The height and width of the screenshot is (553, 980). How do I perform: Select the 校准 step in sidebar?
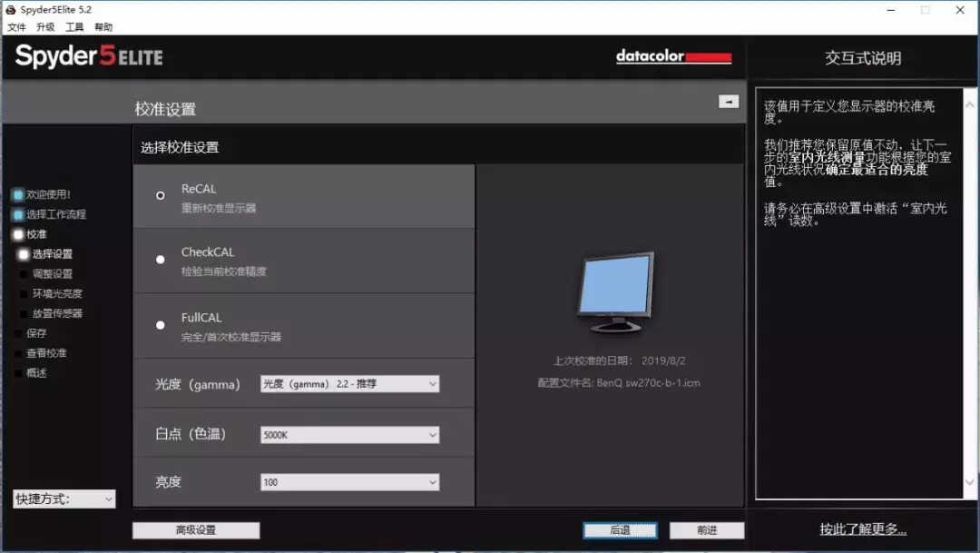[x=30, y=234]
